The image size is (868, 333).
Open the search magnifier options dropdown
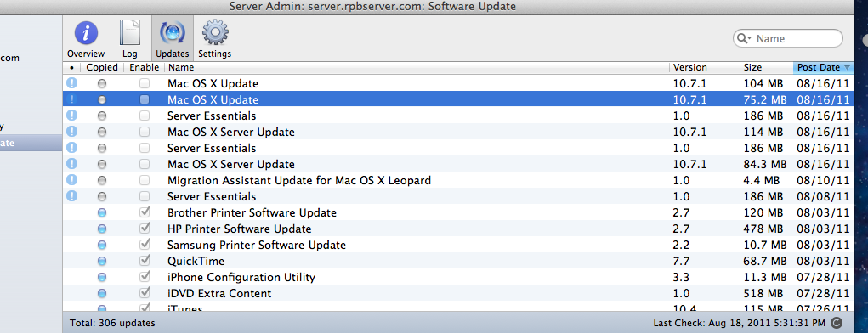(x=743, y=39)
